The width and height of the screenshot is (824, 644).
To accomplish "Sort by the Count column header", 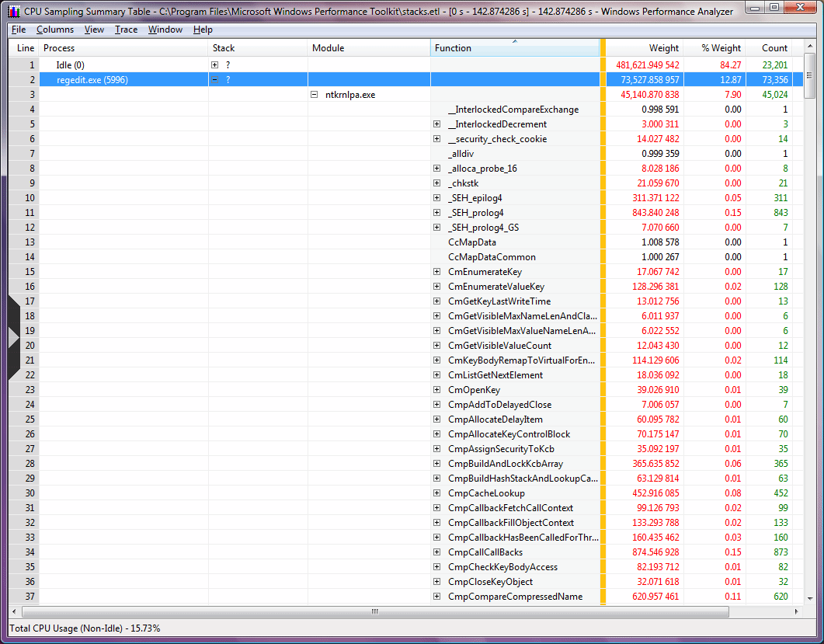I will click(769, 48).
